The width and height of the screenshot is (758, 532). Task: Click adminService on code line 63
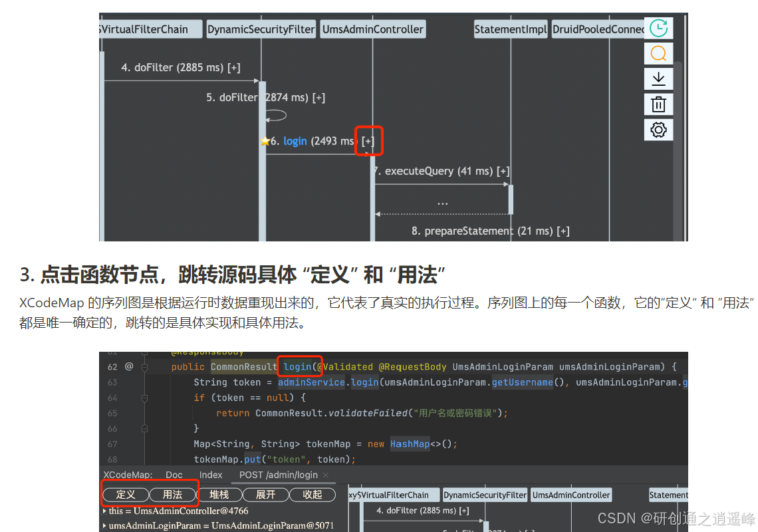[311, 382]
